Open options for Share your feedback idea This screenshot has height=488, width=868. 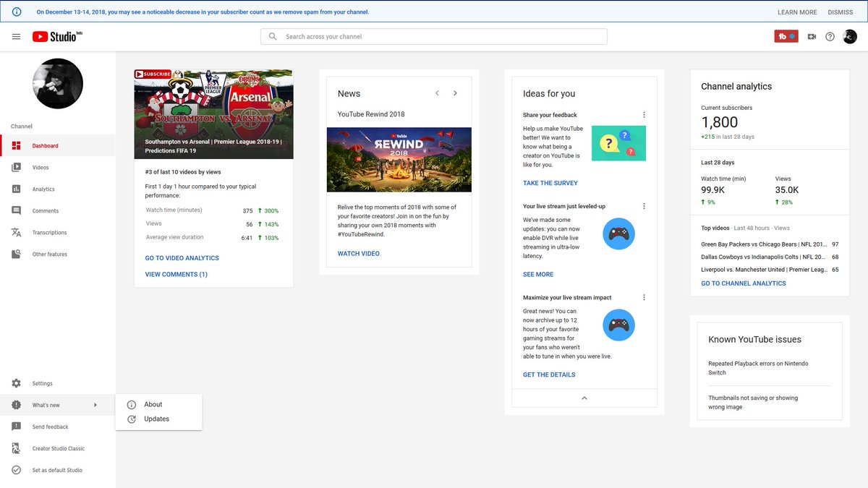tap(644, 115)
